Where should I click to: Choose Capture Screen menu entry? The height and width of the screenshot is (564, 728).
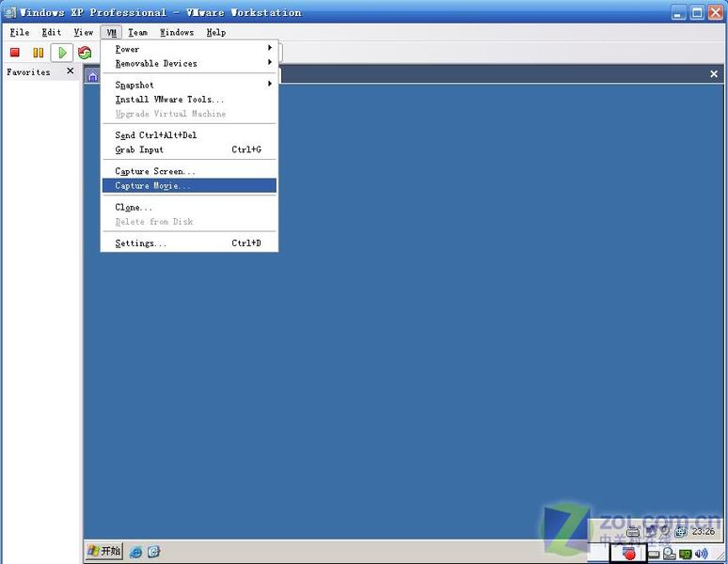(x=189, y=171)
